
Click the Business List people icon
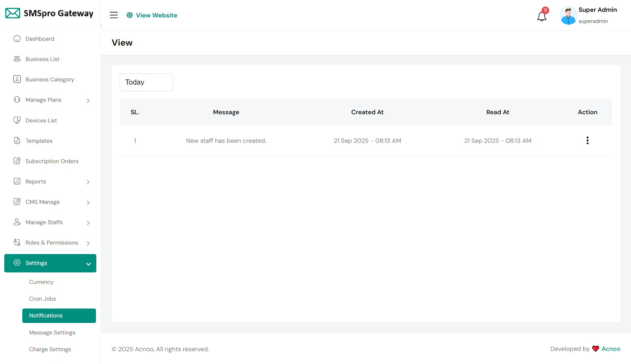(17, 59)
